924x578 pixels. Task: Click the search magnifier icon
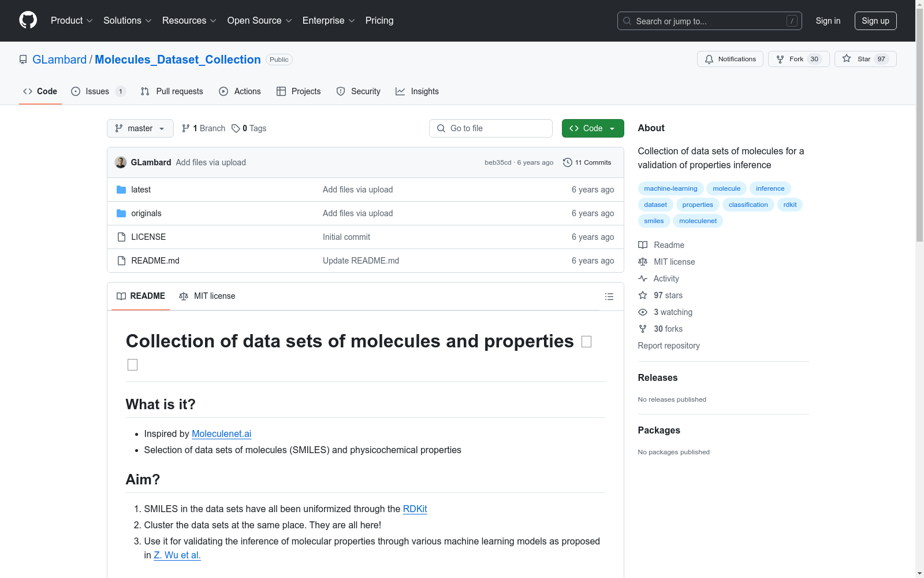pyautogui.click(x=627, y=21)
